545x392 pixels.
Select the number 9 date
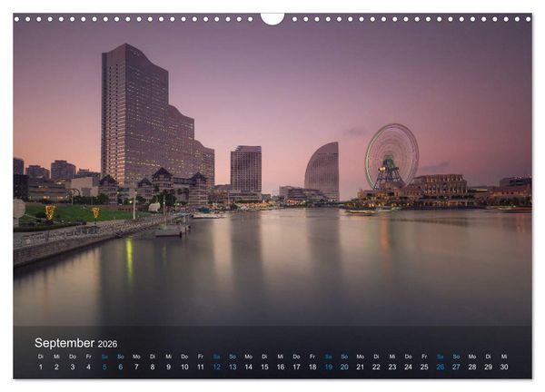tap(169, 367)
